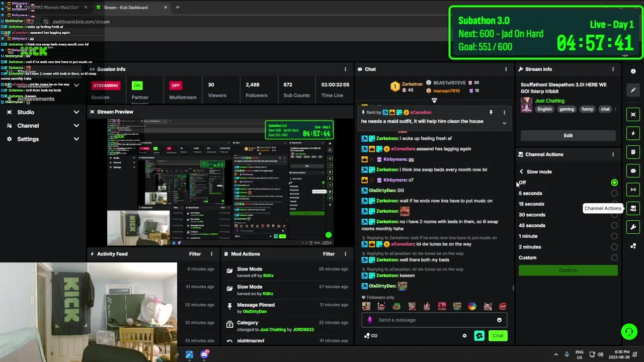This screenshot has height=362, width=644.
Task: Open Mod Actions three-dot menu
Action: click(x=345, y=254)
